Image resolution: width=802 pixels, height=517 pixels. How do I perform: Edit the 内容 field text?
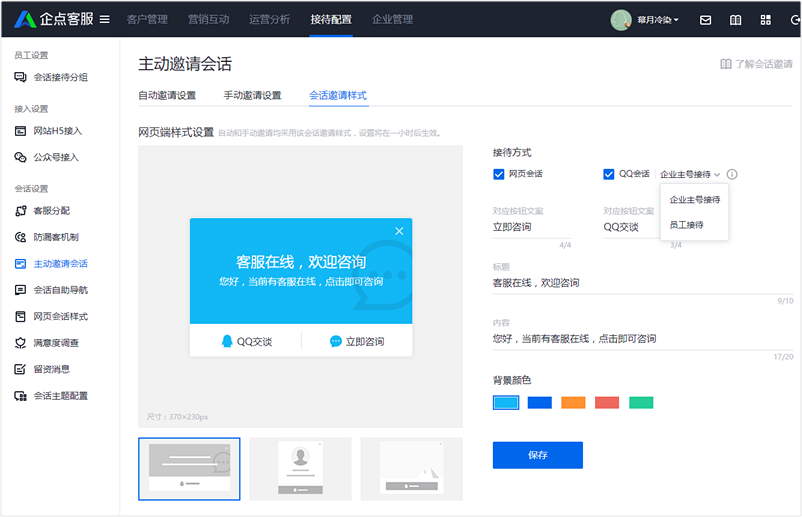[x=643, y=339]
